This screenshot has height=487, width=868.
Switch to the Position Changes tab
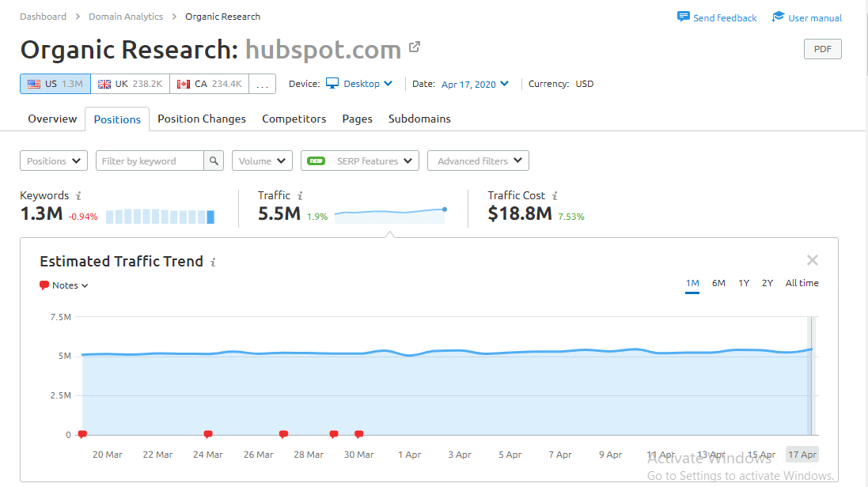coord(202,119)
